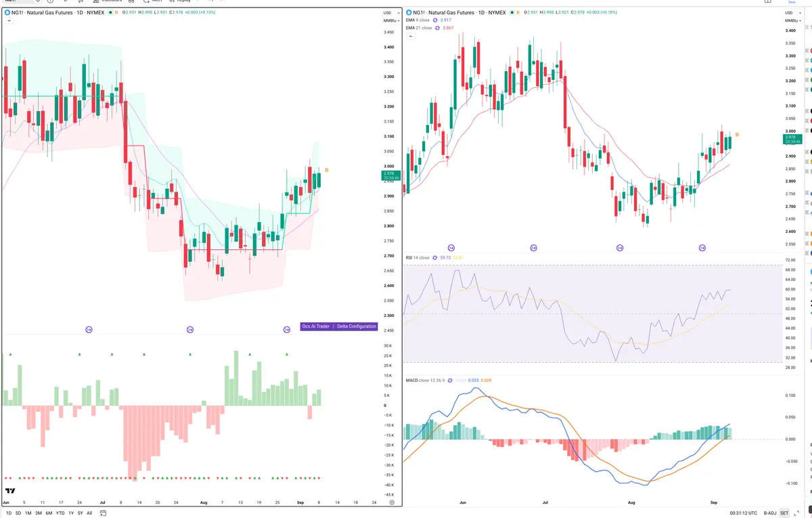Collapse the left chart's indicator legend chevron
812x518 pixels.
coord(8,21)
